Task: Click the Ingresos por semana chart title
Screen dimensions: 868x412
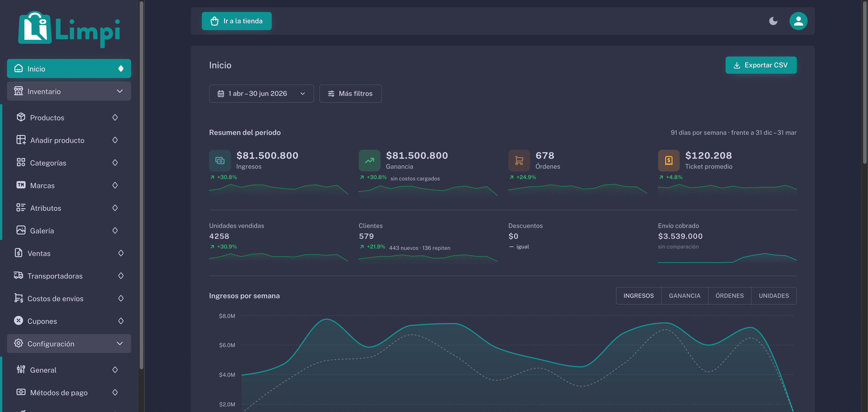Action: [x=244, y=296]
